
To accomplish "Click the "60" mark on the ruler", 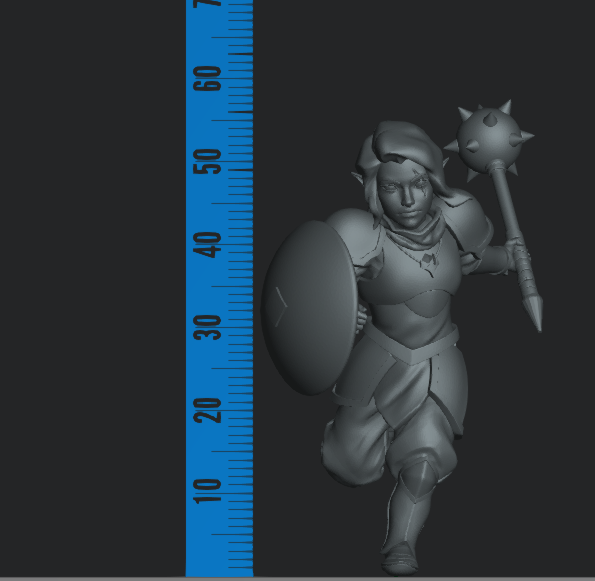I will click(x=207, y=79).
